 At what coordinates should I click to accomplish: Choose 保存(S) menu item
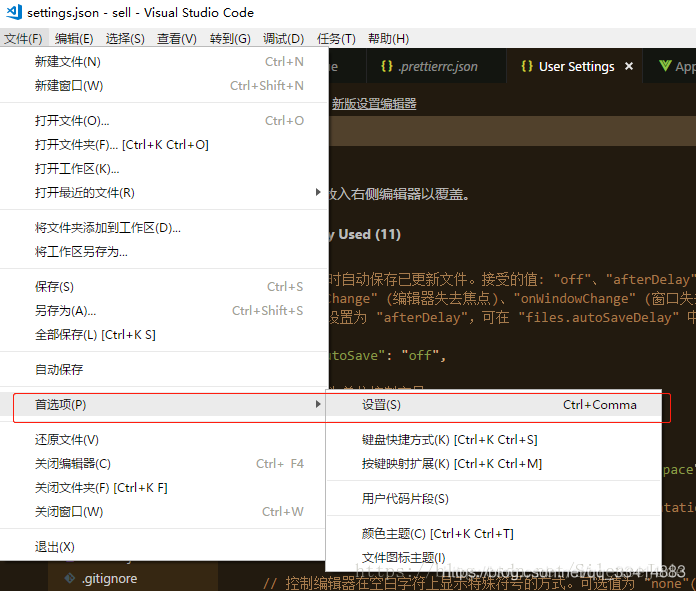[164, 287]
